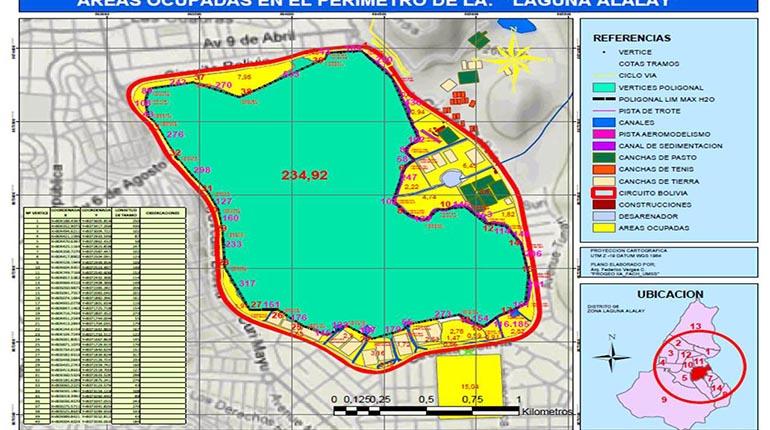The height and width of the screenshot is (430, 770).
Task: Click the orange CANCHAS DE TENIS swatch
Action: [604, 169]
